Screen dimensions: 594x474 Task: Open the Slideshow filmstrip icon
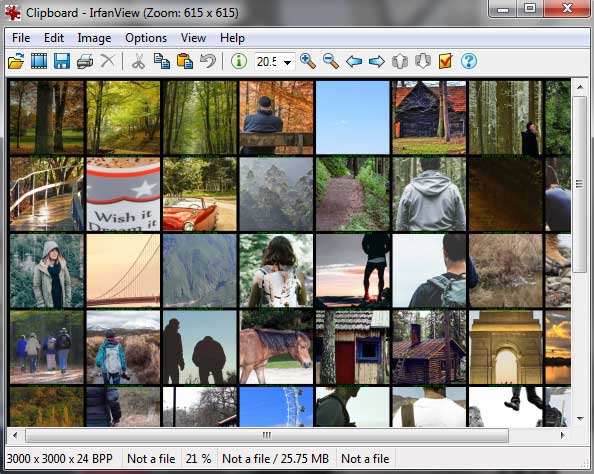pyautogui.click(x=39, y=61)
